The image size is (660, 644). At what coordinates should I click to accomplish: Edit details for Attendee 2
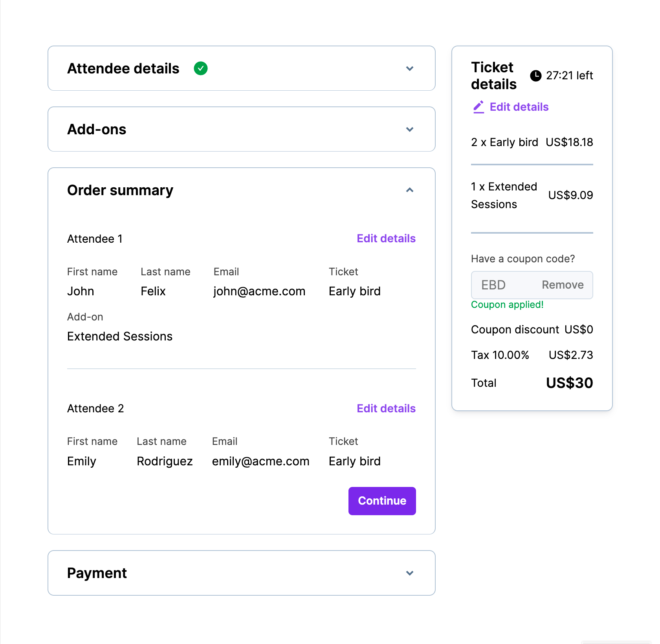pos(386,408)
